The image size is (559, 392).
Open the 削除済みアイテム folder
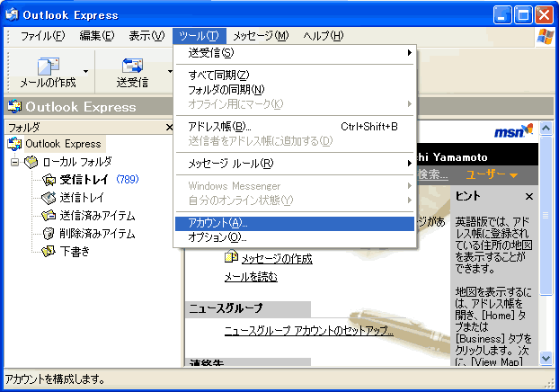click(x=97, y=234)
